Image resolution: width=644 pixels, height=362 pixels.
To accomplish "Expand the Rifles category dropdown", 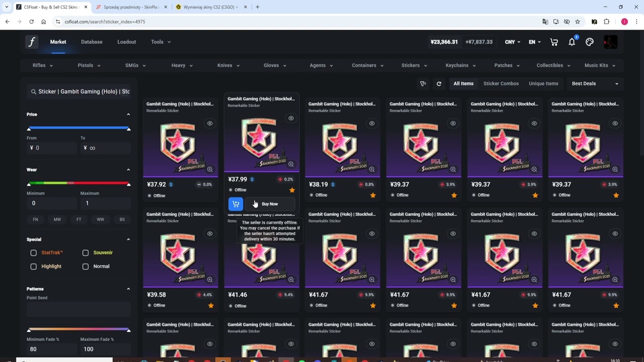I will click(x=43, y=65).
